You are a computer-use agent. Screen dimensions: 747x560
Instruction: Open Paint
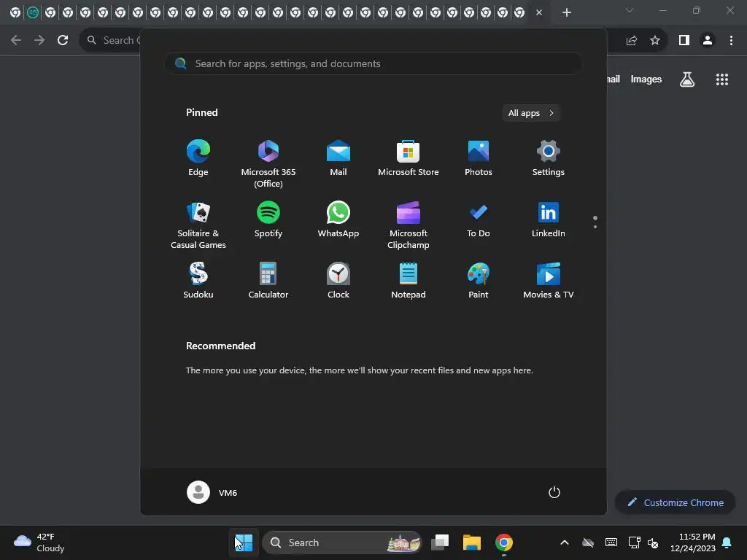click(479, 281)
